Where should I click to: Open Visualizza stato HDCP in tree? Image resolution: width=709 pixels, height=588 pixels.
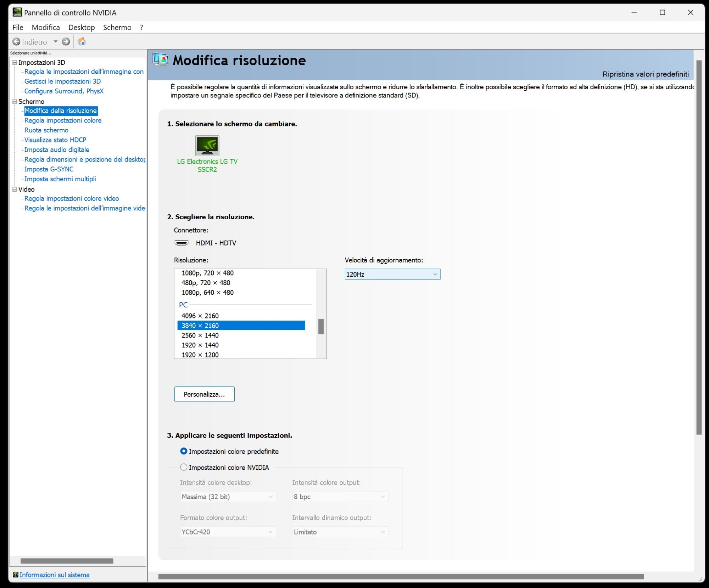[55, 140]
